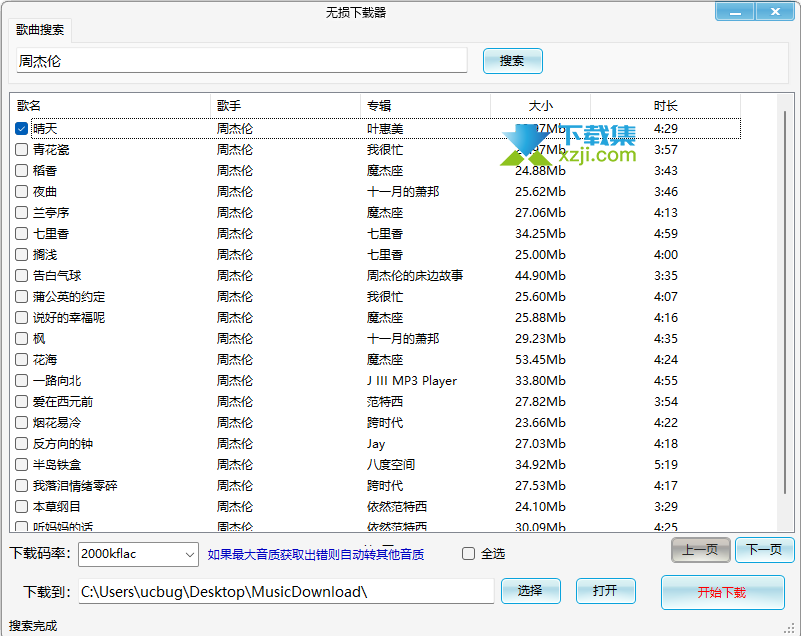Image resolution: width=801 pixels, height=636 pixels.
Task: Mark the 告白气球 checkbox
Action: (22, 275)
